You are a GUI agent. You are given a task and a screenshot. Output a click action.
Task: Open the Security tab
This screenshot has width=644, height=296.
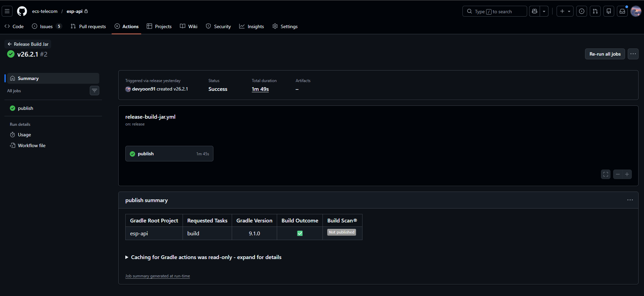[219, 26]
